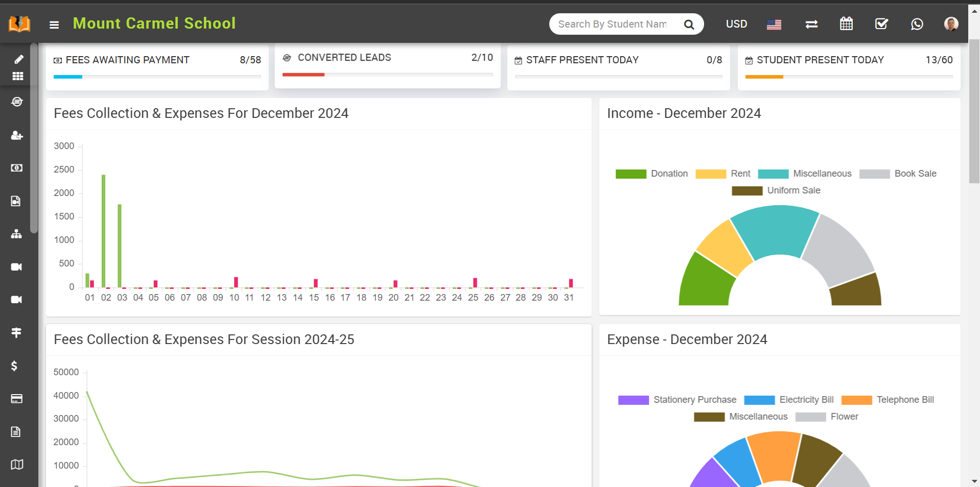This screenshot has height=487, width=980.
Task: Open the Converted Leads card
Action: tap(388, 65)
